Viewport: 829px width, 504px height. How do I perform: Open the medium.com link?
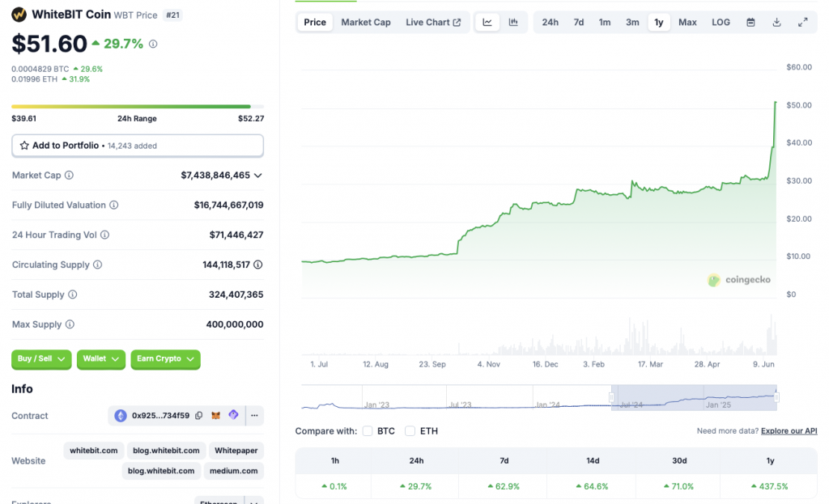click(x=233, y=471)
